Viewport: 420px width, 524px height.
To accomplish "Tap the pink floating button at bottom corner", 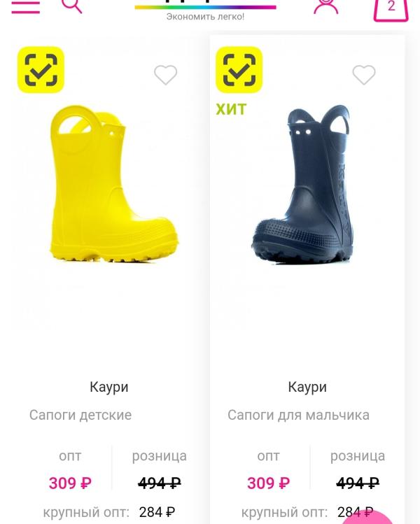I will (367, 517).
